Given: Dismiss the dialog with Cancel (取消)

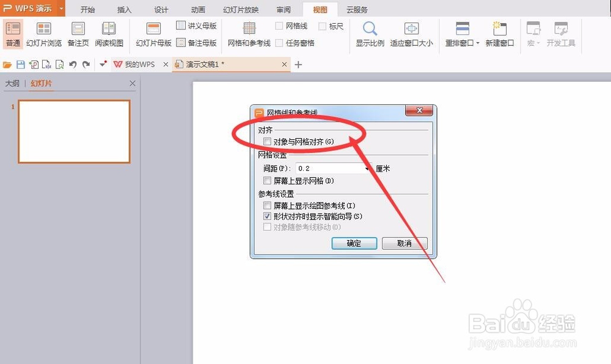Looking at the screenshot, I should click(404, 242).
